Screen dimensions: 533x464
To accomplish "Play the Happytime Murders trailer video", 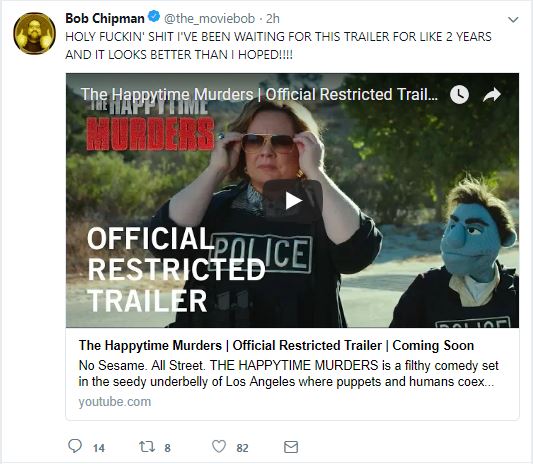I will point(293,201).
